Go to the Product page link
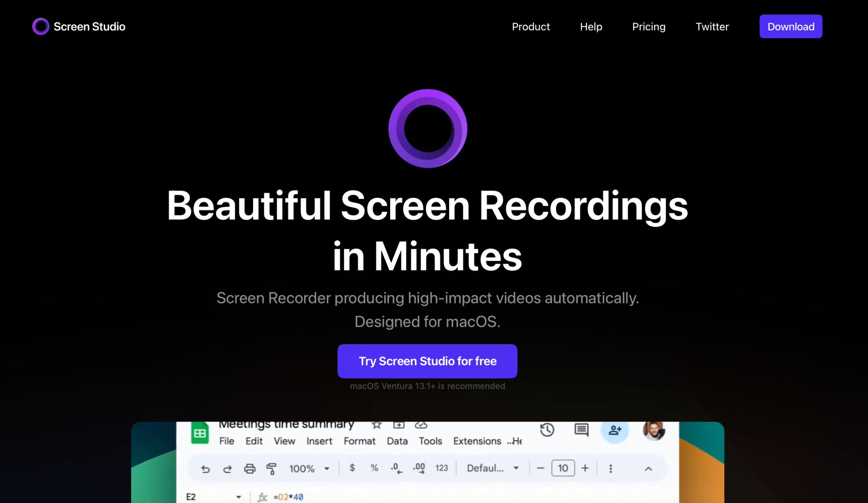Image resolution: width=868 pixels, height=503 pixels. (x=531, y=26)
